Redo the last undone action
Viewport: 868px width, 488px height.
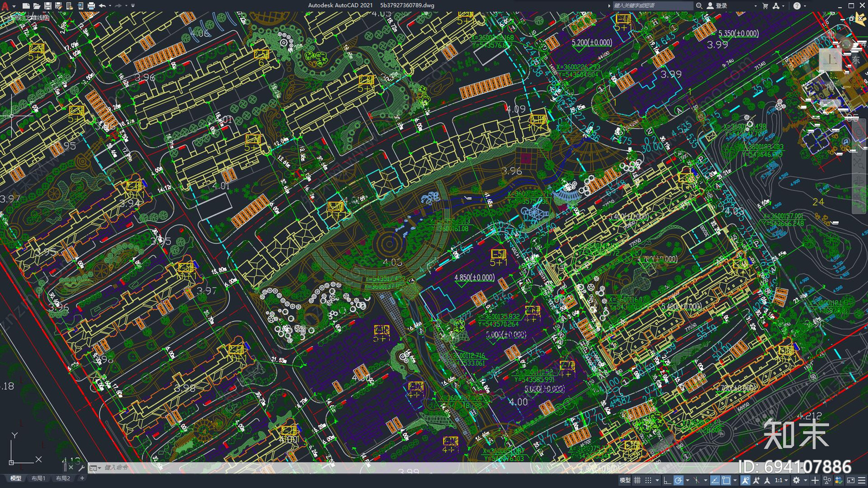[x=118, y=6]
